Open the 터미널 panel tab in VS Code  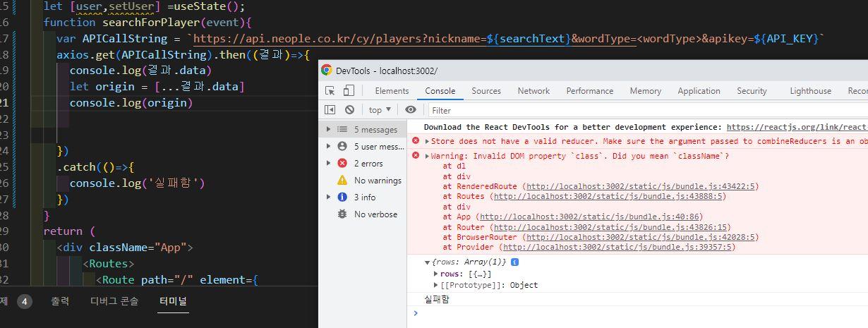tap(173, 301)
